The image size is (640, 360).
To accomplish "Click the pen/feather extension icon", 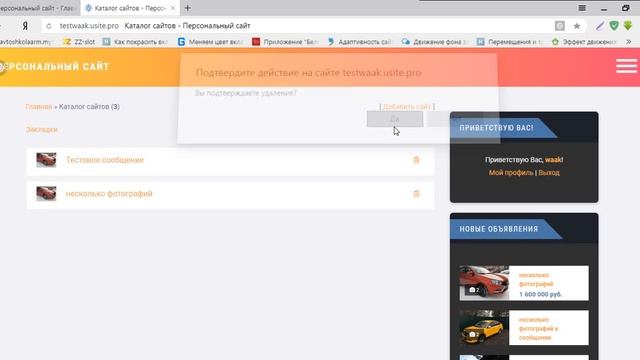I will 600,26.
